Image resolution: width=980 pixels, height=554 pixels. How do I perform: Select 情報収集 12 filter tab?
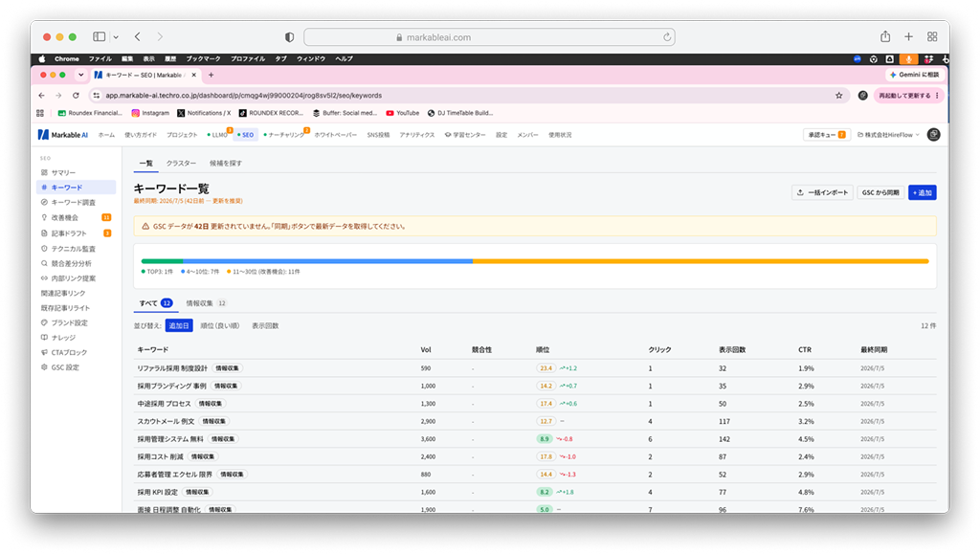coord(207,303)
